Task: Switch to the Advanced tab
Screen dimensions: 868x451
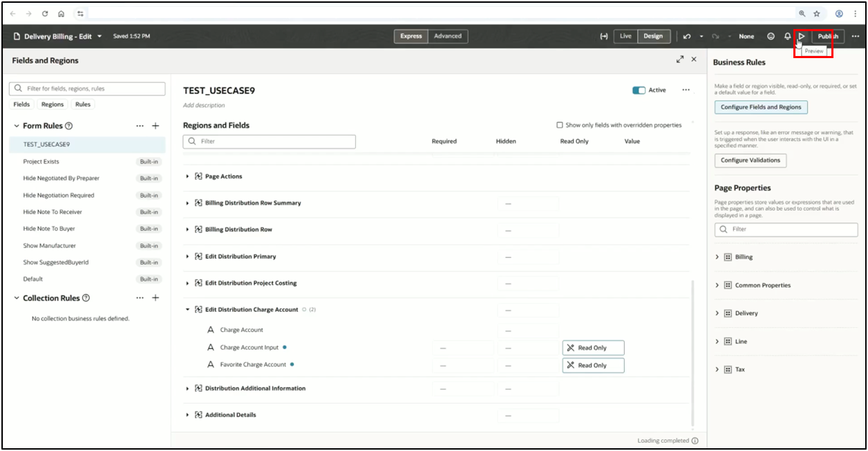Action: tap(448, 36)
